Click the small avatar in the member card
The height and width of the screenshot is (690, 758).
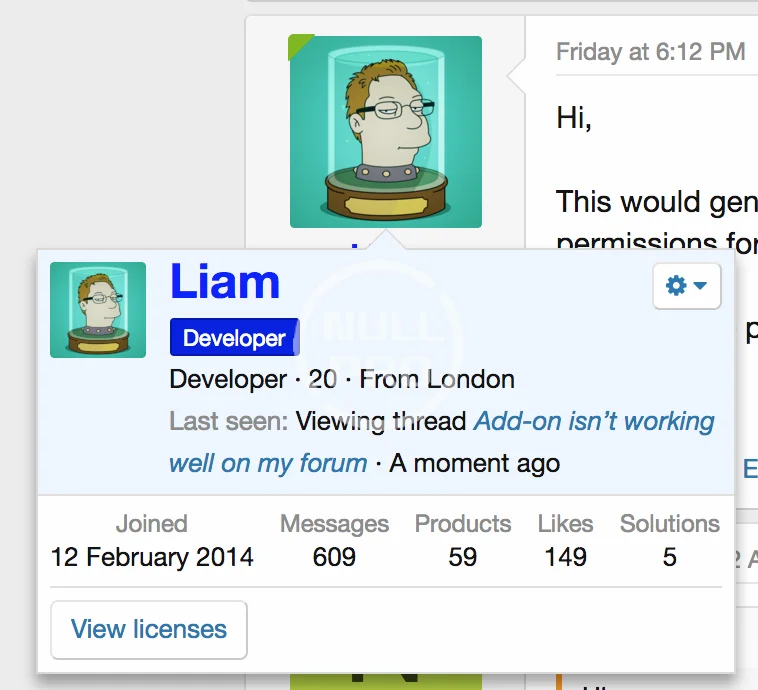pos(98,310)
